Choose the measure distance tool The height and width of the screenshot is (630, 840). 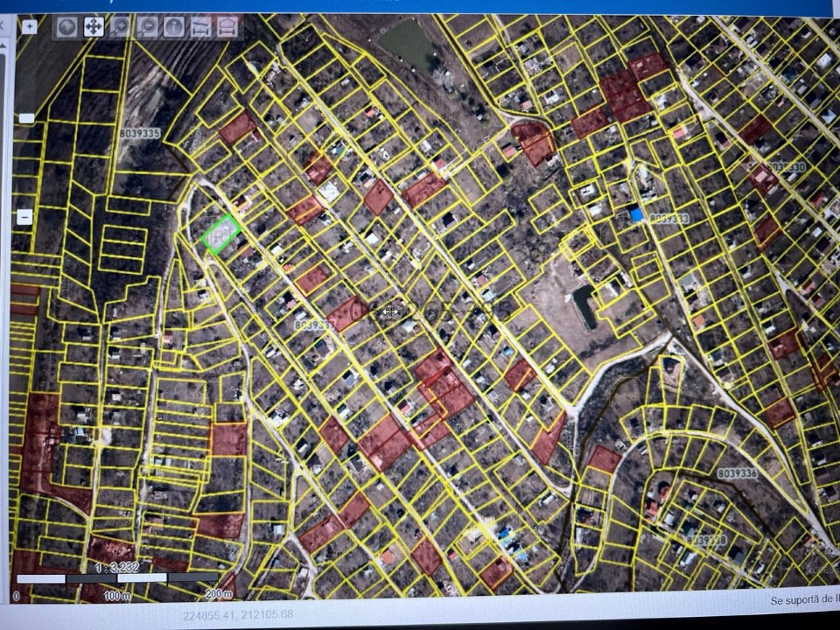[x=200, y=27]
